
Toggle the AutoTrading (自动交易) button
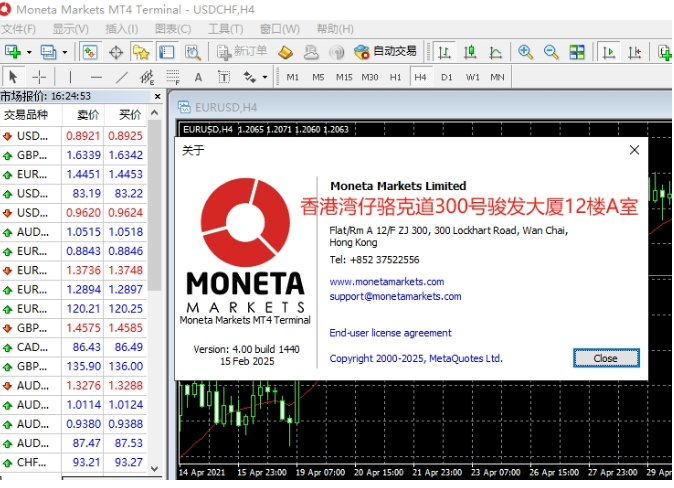tap(386, 52)
